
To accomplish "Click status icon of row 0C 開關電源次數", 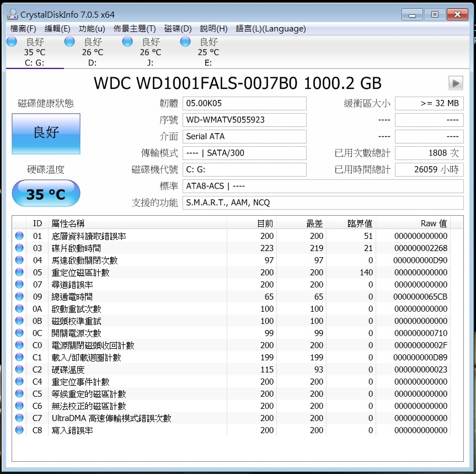I will coord(19,333).
